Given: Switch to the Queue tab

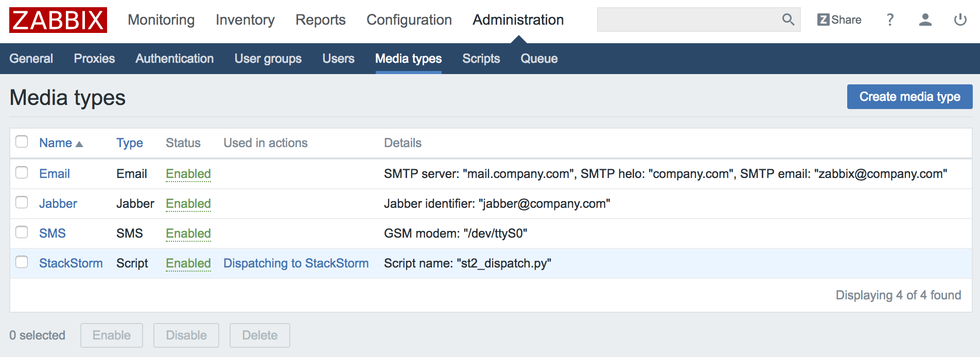Looking at the screenshot, I should [x=539, y=59].
